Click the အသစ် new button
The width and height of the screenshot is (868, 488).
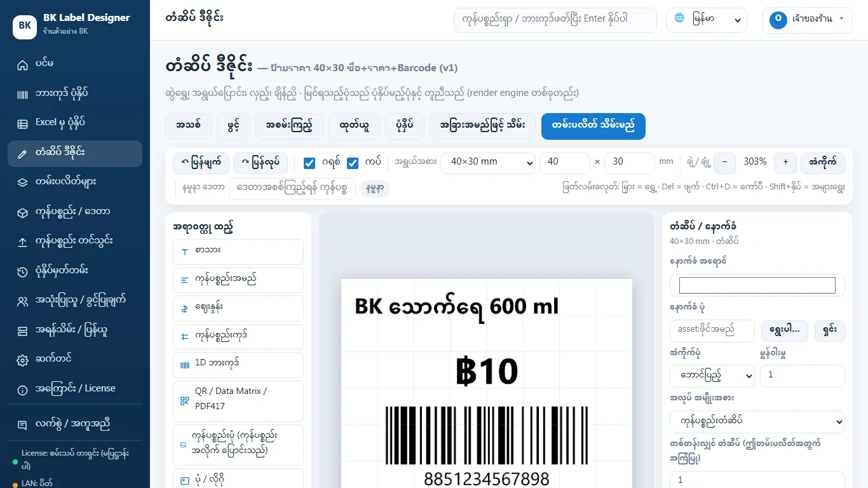click(x=188, y=126)
